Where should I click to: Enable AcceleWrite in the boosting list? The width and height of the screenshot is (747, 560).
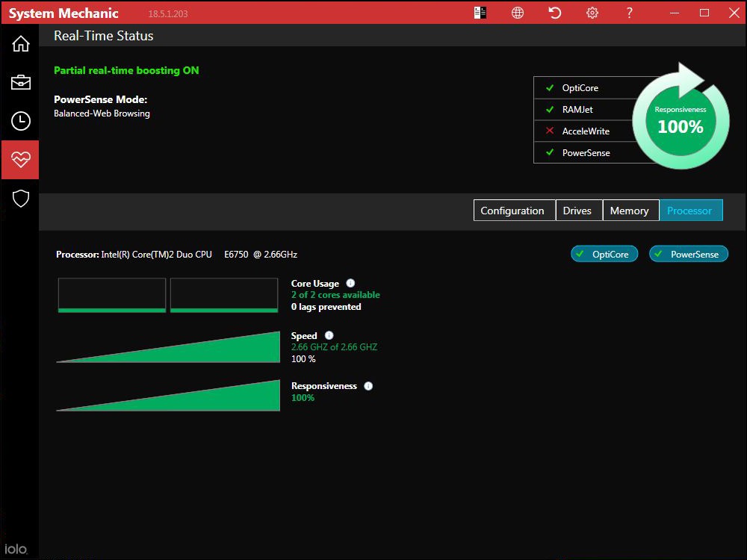click(x=548, y=131)
